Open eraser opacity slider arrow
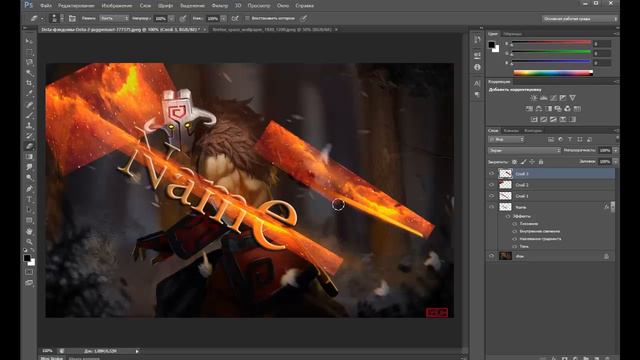The width and height of the screenshot is (640, 360). point(171,18)
